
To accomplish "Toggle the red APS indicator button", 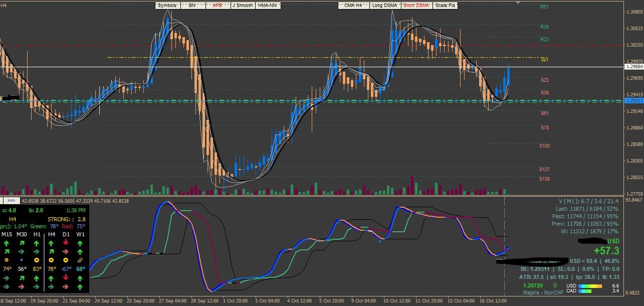I will click(x=218, y=6).
